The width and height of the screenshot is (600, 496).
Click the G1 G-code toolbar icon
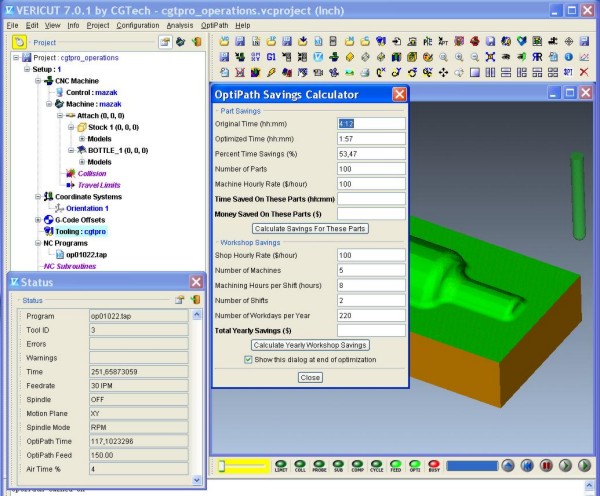[x=271, y=57]
